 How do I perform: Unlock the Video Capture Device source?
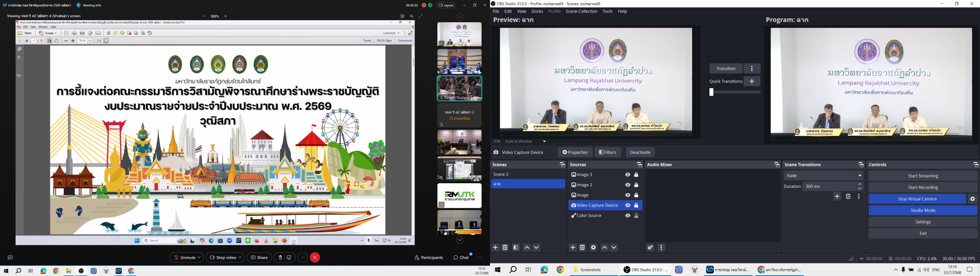coord(637,205)
